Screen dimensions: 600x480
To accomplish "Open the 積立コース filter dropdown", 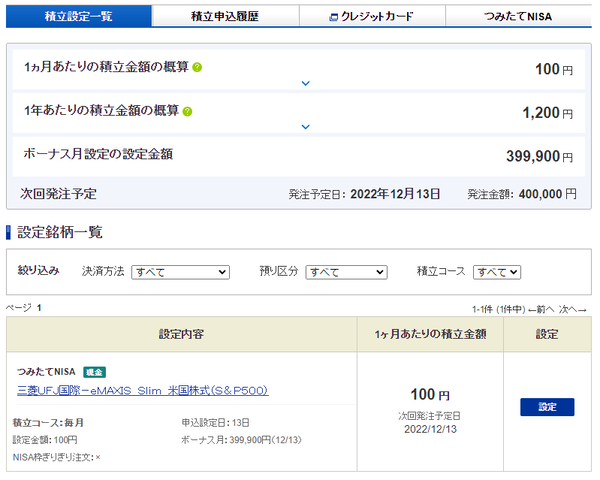I will 497,272.
